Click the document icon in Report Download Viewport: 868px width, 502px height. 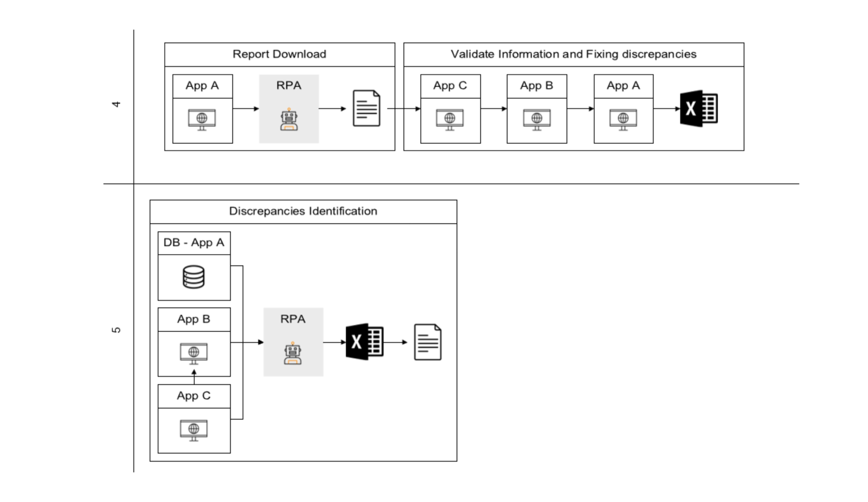[x=366, y=109]
